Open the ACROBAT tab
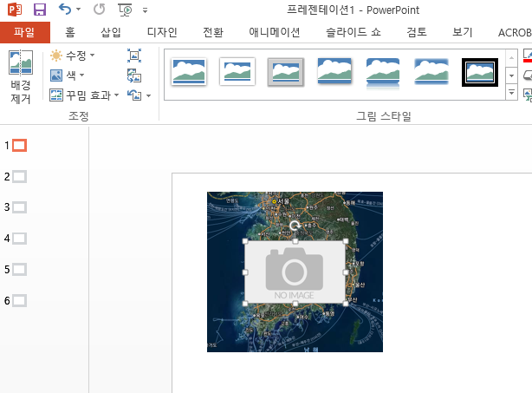 pos(515,33)
